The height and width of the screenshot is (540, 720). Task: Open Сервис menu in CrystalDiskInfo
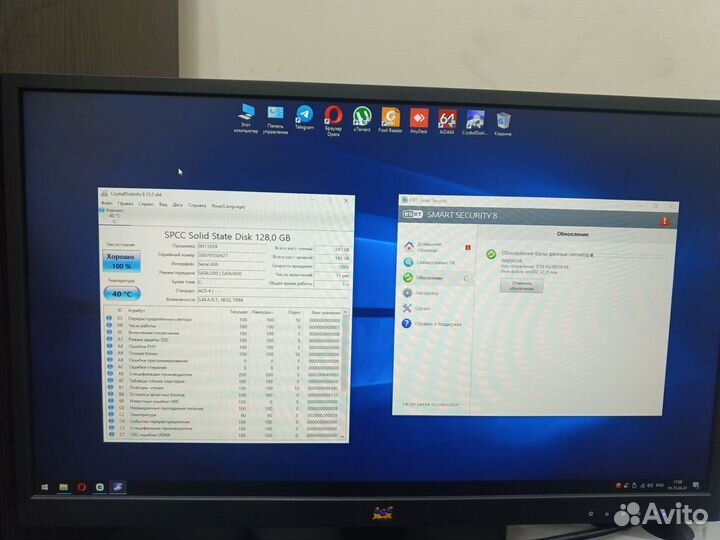click(x=146, y=204)
